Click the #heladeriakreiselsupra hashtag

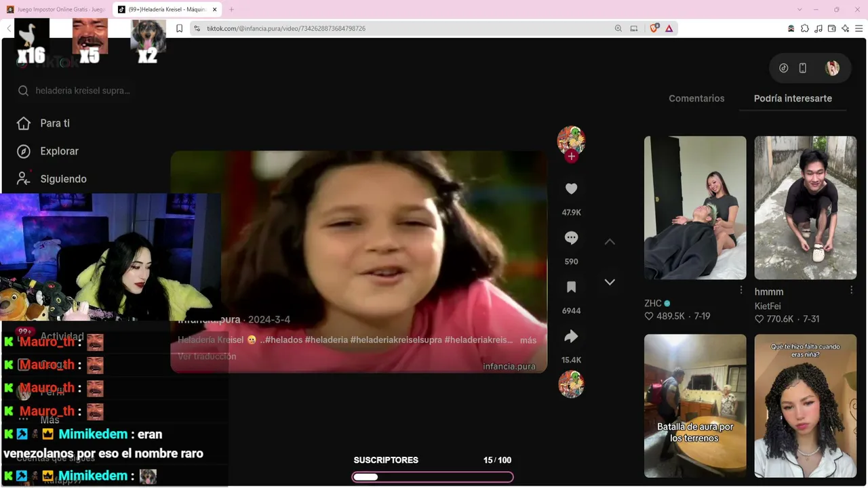click(x=396, y=340)
